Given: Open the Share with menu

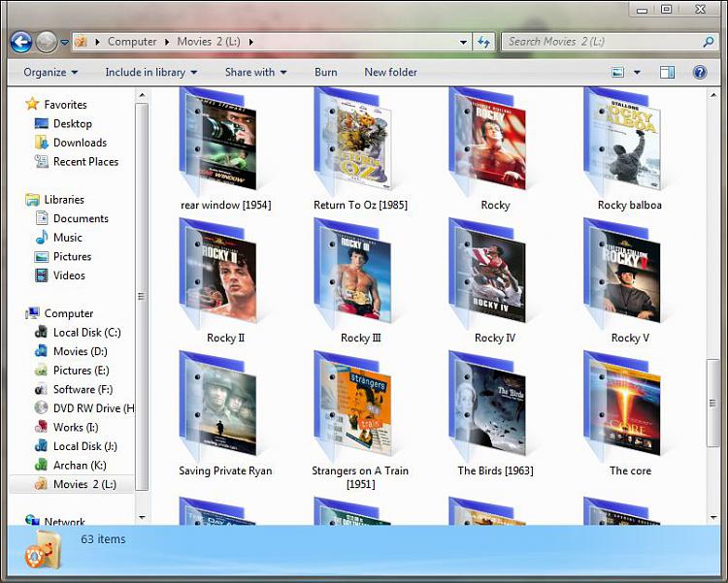Looking at the screenshot, I should [x=256, y=72].
